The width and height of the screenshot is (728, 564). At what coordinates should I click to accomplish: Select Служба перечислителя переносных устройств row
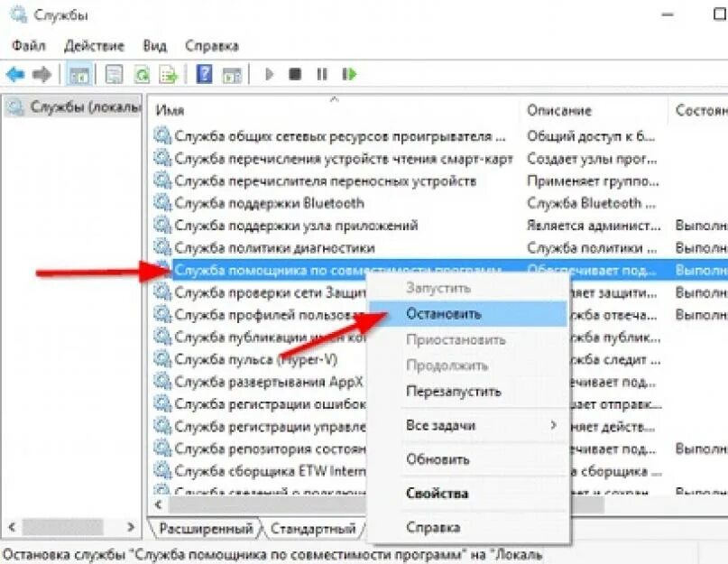pyautogui.click(x=325, y=181)
